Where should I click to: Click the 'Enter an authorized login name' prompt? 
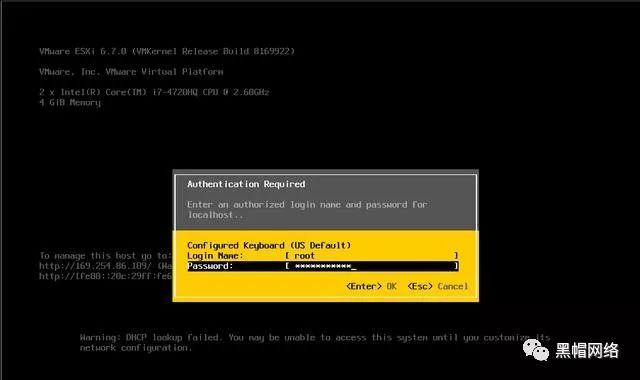[x=307, y=209]
